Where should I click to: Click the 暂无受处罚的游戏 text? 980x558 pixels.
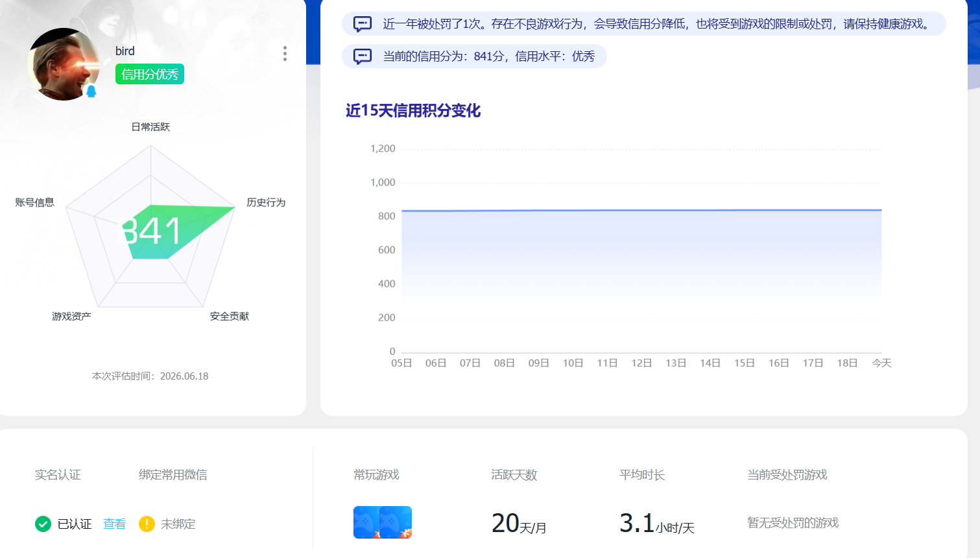pyautogui.click(x=793, y=523)
